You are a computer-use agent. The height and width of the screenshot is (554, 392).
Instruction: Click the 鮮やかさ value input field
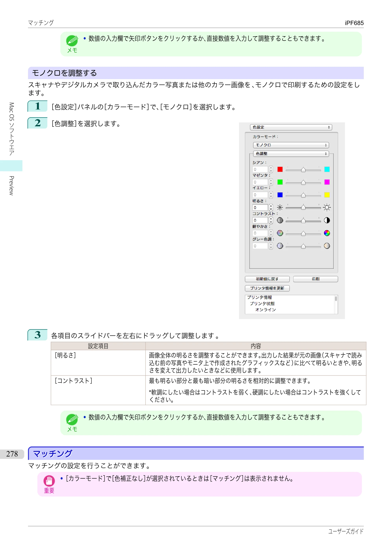[260, 233]
